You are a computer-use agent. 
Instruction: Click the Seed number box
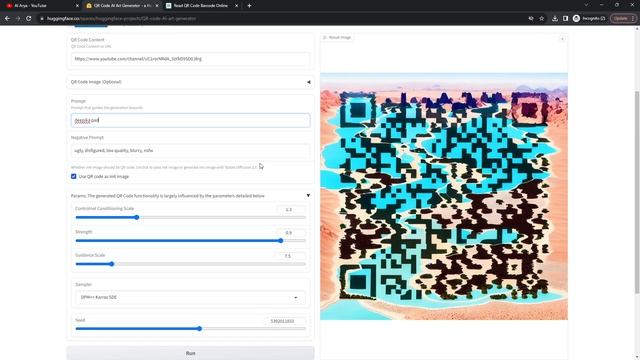pyautogui.click(x=284, y=321)
